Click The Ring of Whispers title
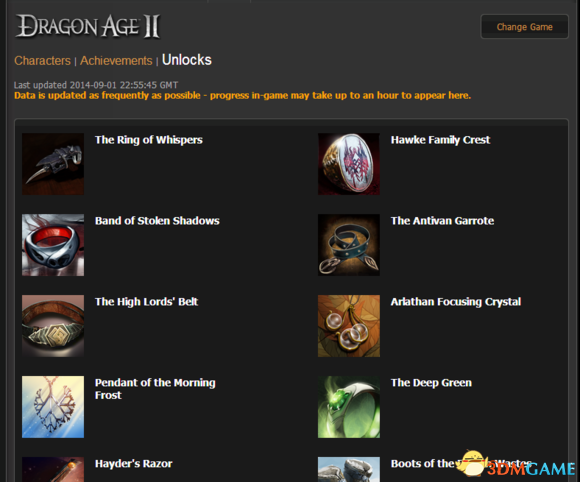The width and height of the screenshot is (580, 482). 149,140
